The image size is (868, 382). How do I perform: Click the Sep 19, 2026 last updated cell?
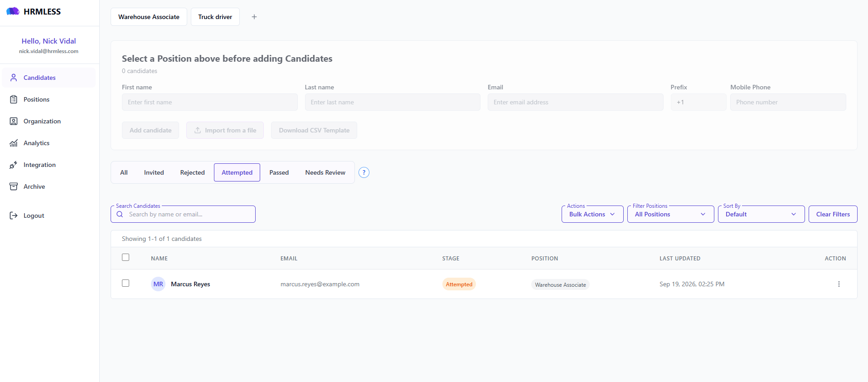pyautogui.click(x=692, y=284)
